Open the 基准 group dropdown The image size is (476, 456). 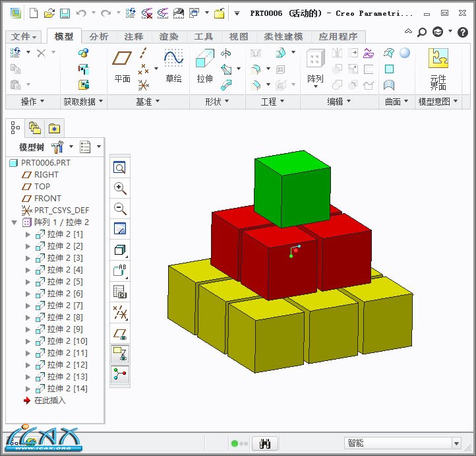point(148,102)
